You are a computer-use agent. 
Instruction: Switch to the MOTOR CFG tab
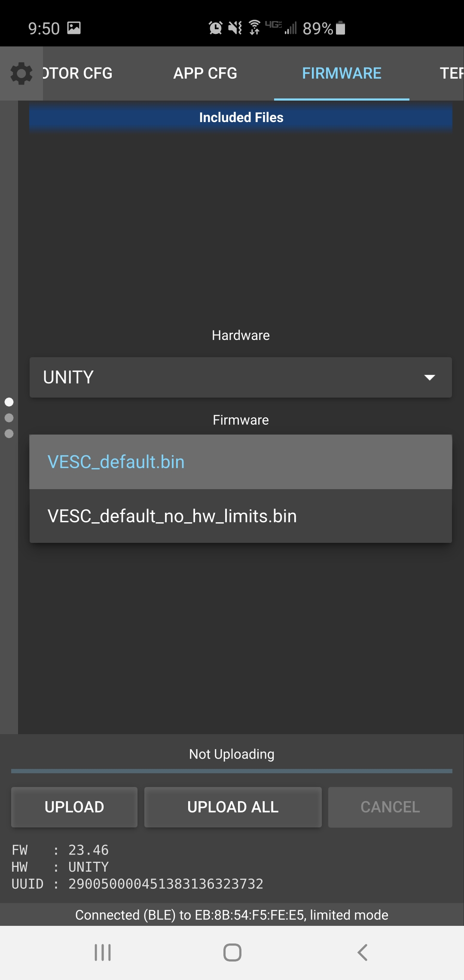click(77, 73)
